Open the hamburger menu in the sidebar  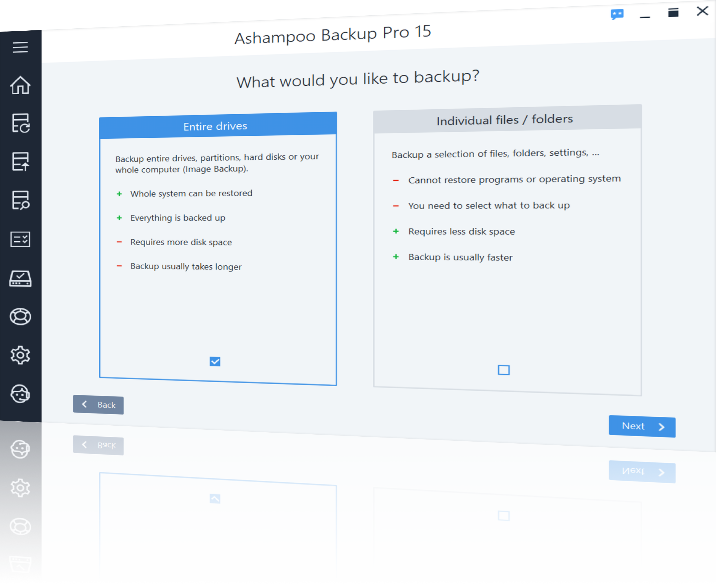coord(20,47)
